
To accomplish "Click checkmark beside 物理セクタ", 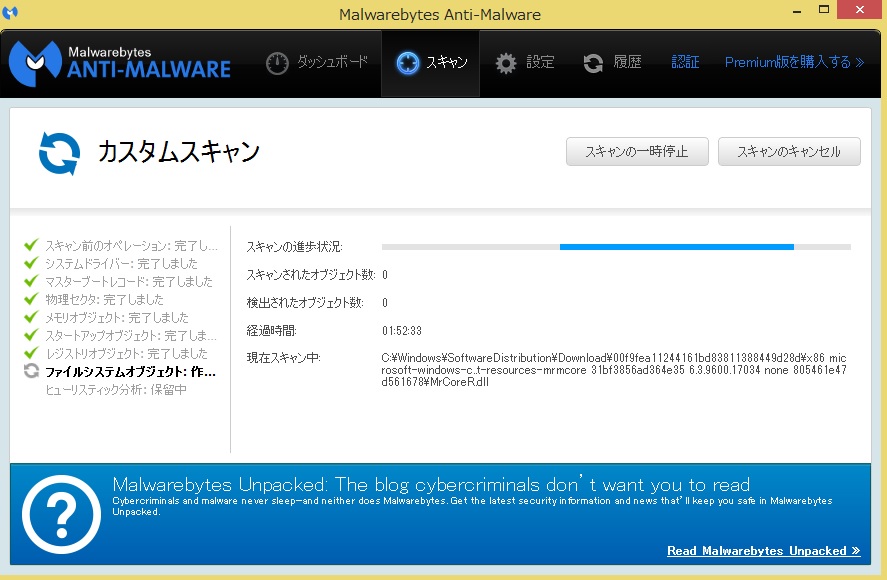I will tap(31, 299).
